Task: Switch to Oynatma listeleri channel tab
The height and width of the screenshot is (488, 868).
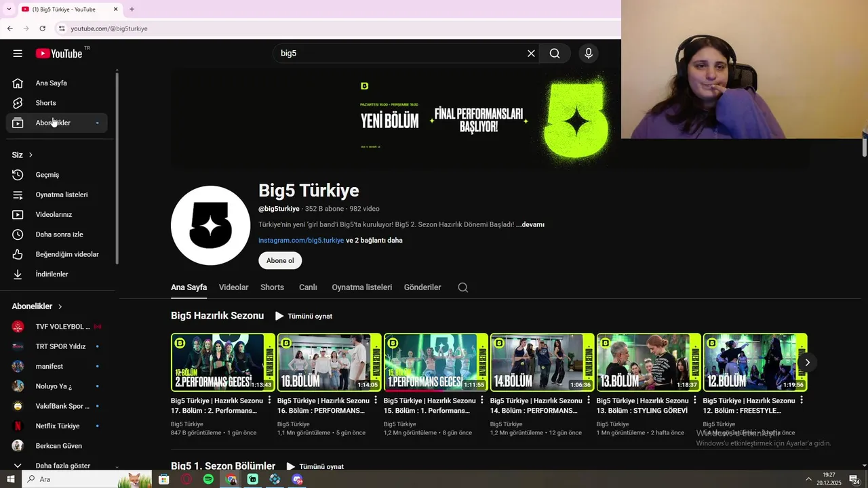Action: 361,287
